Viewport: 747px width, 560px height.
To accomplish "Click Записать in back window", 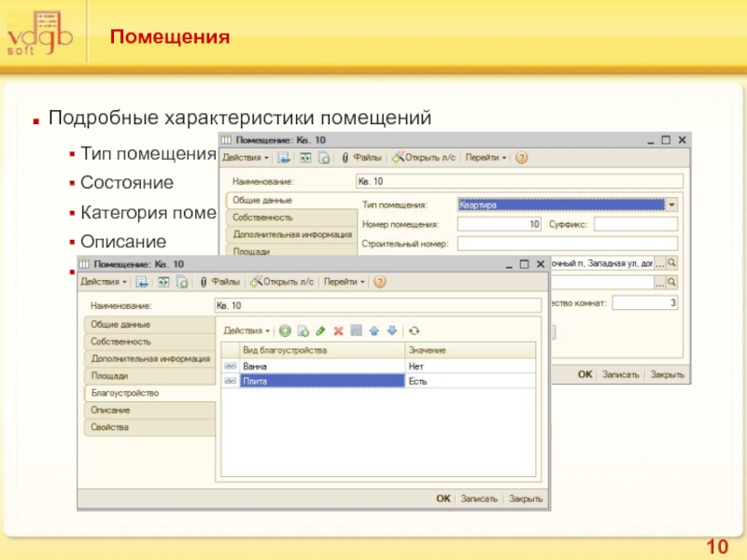I will 620,374.
